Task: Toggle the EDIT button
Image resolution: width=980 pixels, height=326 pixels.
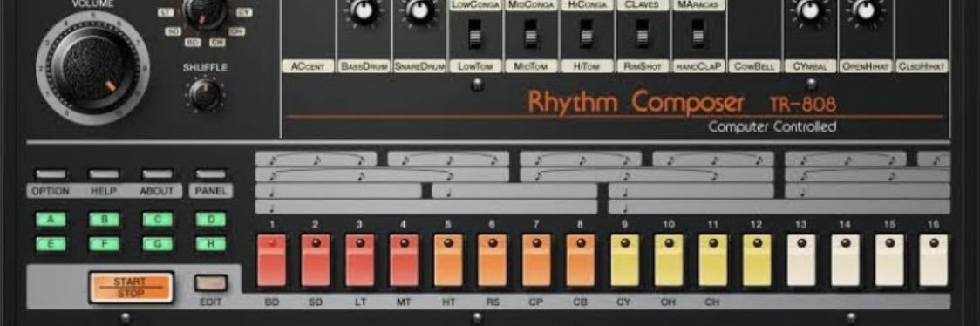Action: pos(211,283)
